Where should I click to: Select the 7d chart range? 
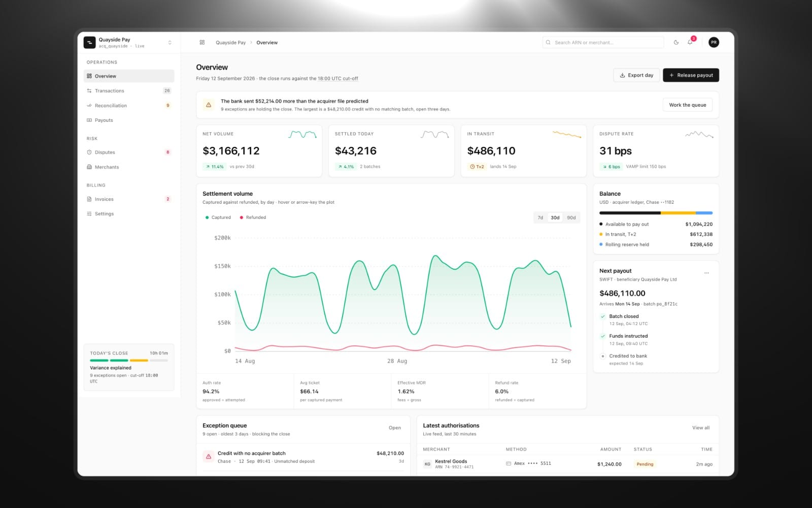(x=540, y=217)
